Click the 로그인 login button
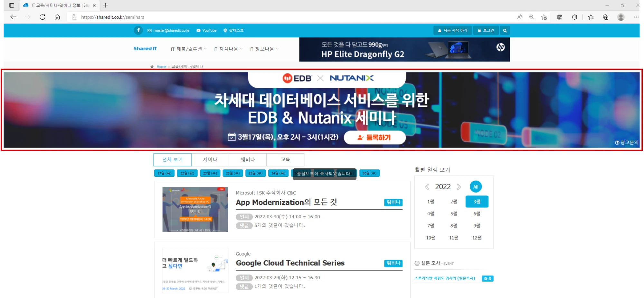The image size is (644, 298). [486, 31]
